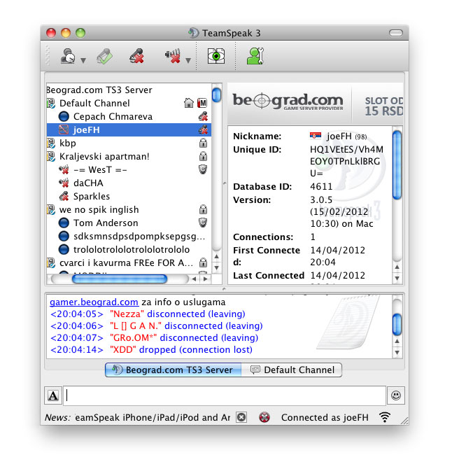Viewport: 459px width, 476px height.
Task: Click the chat log scrollbar thumb
Action: pos(397,325)
